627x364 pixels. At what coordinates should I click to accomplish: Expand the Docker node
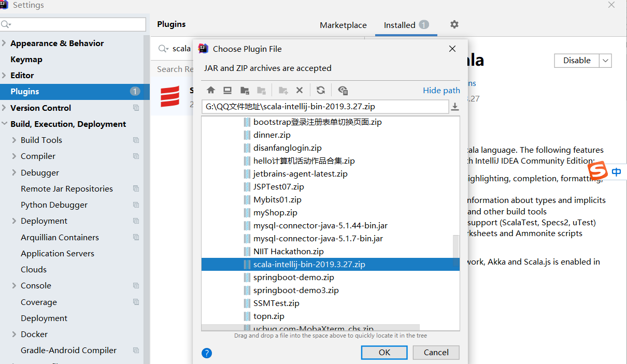pos(14,334)
